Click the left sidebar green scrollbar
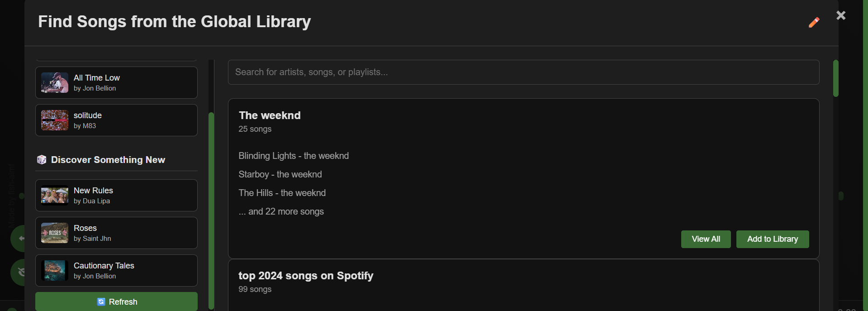868x311 pixels. click(211, 211)
